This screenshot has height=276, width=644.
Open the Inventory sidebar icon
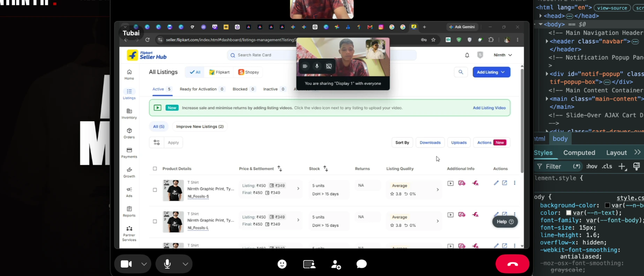click(x=129, y=114)
